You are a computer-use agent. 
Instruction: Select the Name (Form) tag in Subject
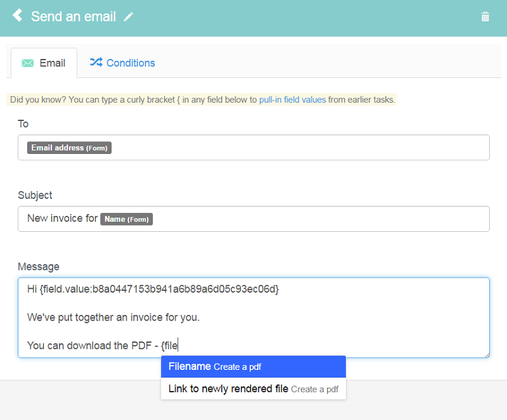coord(126,219)
